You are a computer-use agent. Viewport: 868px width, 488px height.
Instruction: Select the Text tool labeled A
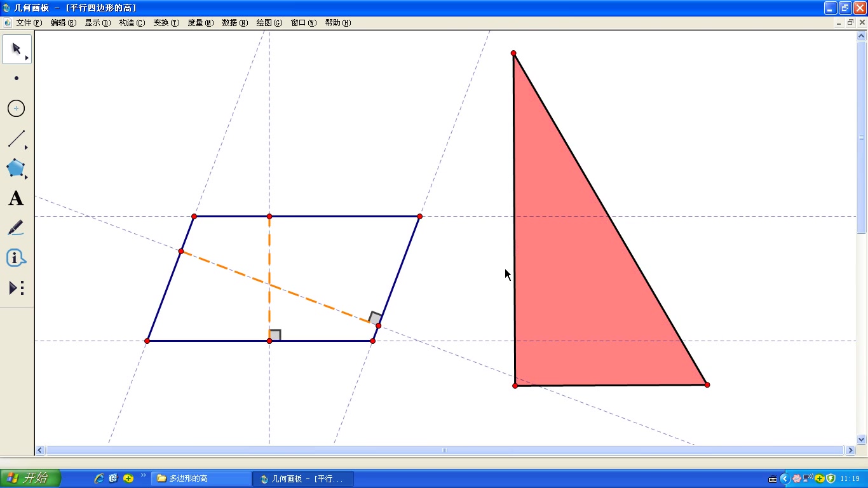(17, 198)
